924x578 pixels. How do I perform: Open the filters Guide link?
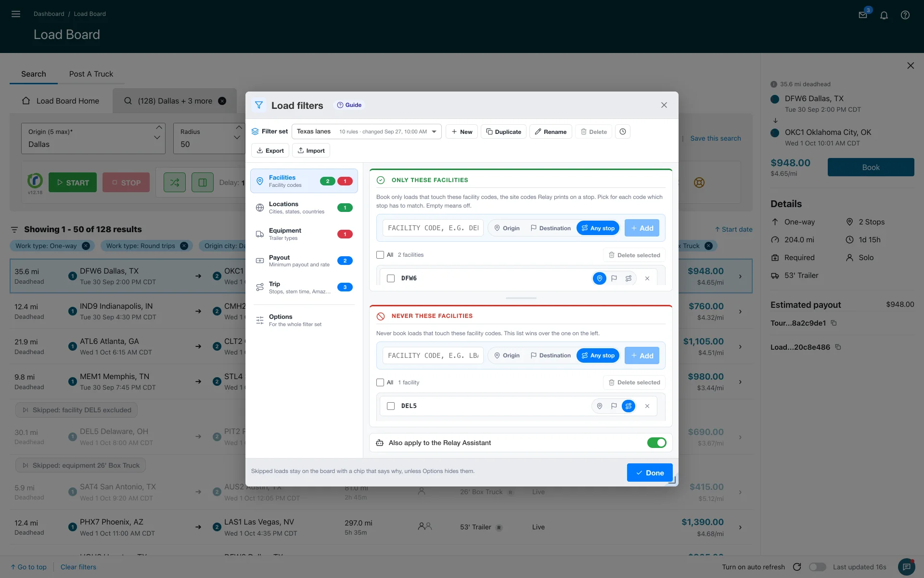[349, 105]
